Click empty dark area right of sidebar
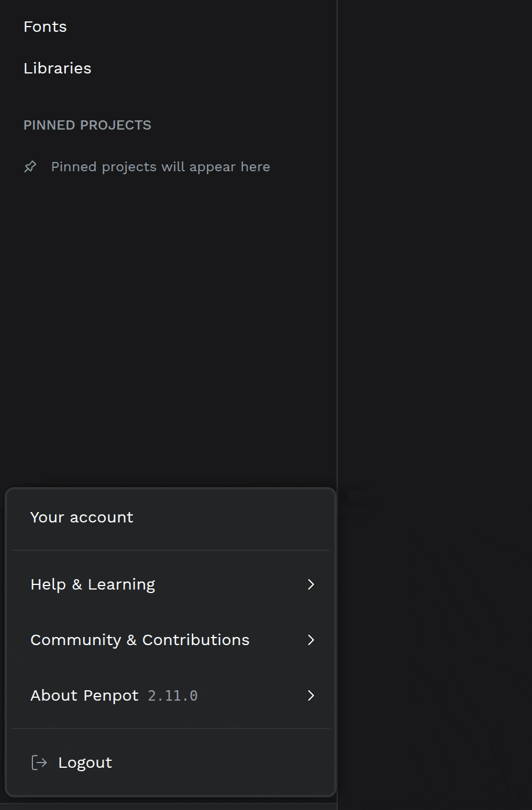532x810 pixels. 435,289
